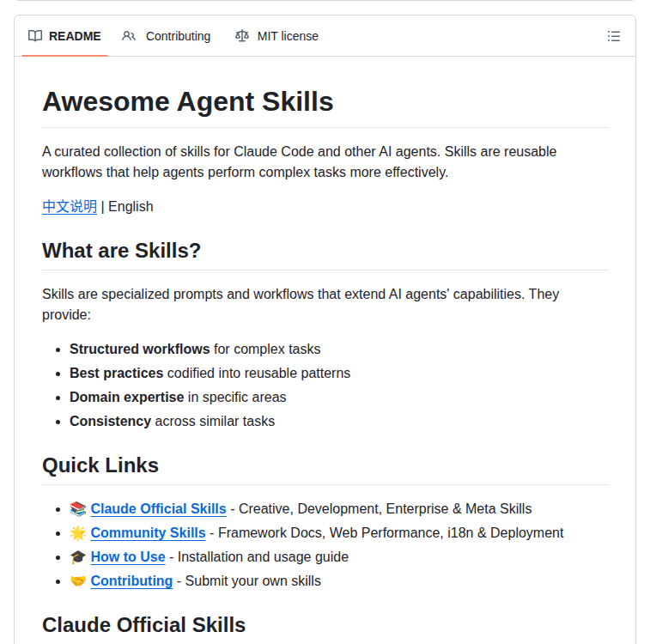The image size is (650, 644).
Task: Click the star emoji beside Community Skills
Action: click(78, 532)
